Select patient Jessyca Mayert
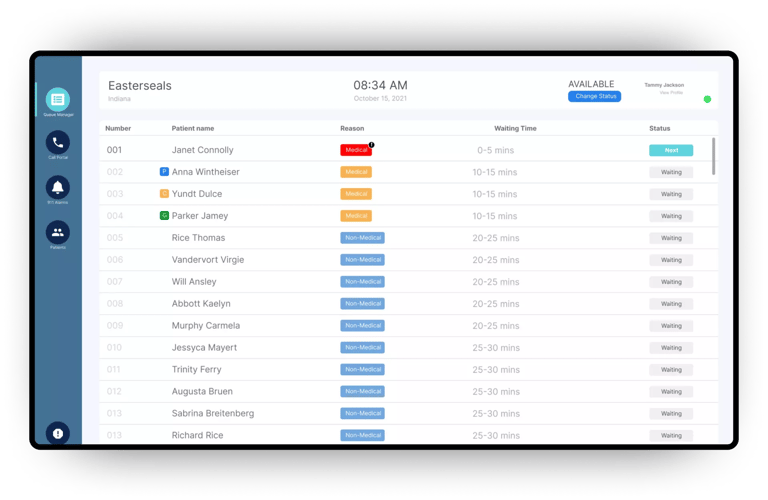The height and width of the screenshot is (500, 768). 204,348
